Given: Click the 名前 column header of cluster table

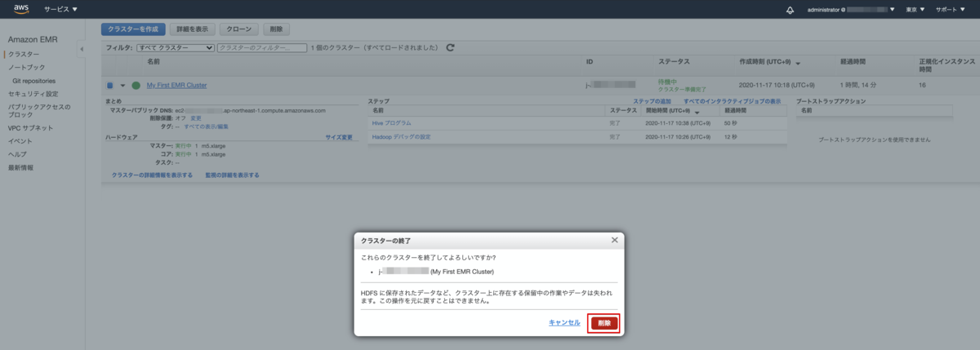Looking at the screenshot, I should tap(154, 62).
